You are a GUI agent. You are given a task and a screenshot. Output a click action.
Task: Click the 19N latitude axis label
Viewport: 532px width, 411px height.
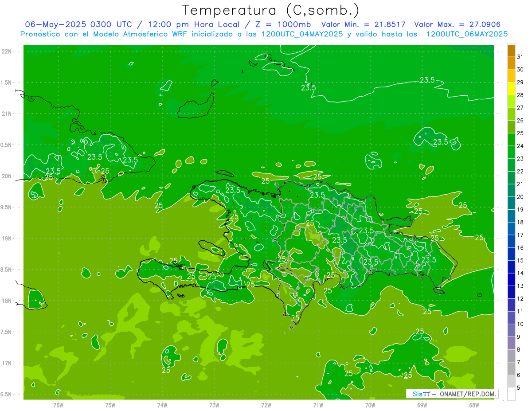coord(7,238)
